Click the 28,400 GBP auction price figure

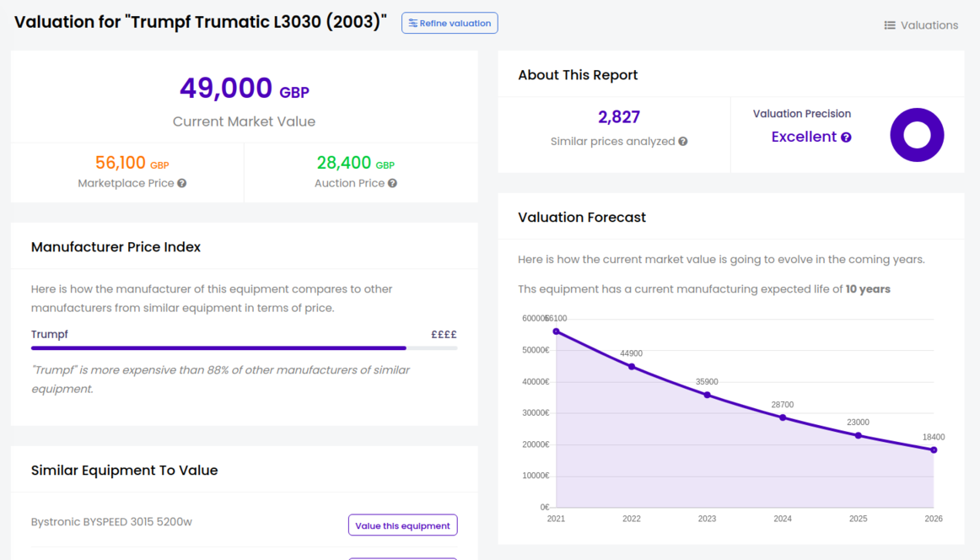click(x=355, y=163)
